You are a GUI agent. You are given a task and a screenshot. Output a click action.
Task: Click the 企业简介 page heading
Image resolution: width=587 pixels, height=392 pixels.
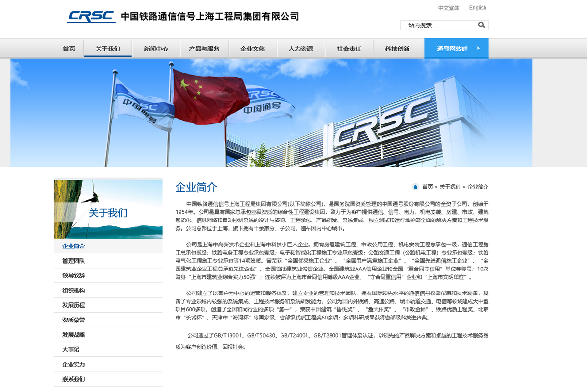(196, 187)
